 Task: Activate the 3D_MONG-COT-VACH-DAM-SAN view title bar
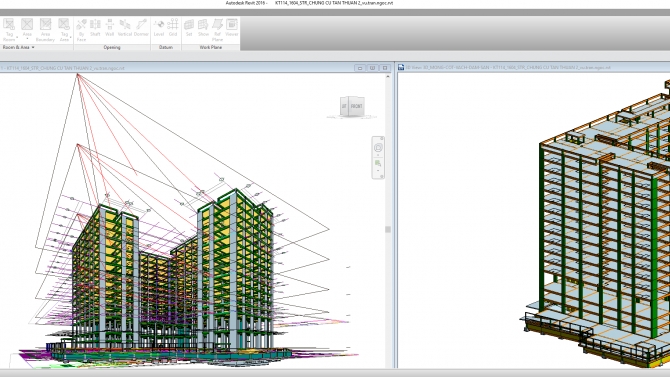(534, 68)
